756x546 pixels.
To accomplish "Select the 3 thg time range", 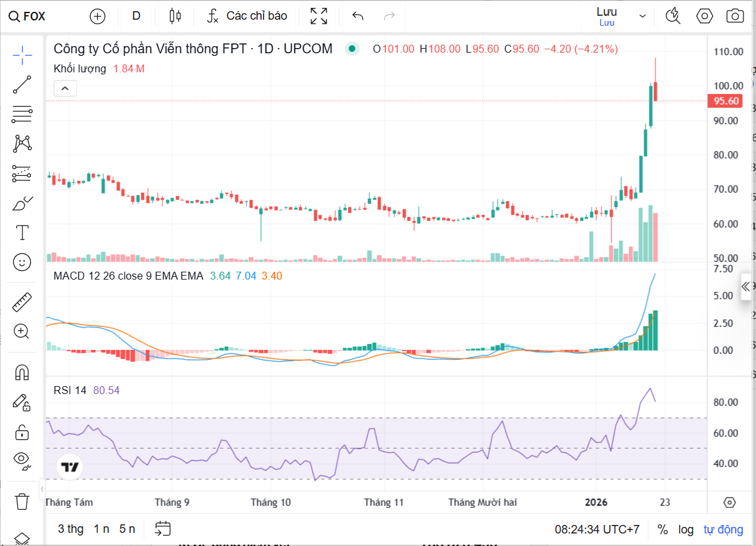I will [x=70, y=529].
